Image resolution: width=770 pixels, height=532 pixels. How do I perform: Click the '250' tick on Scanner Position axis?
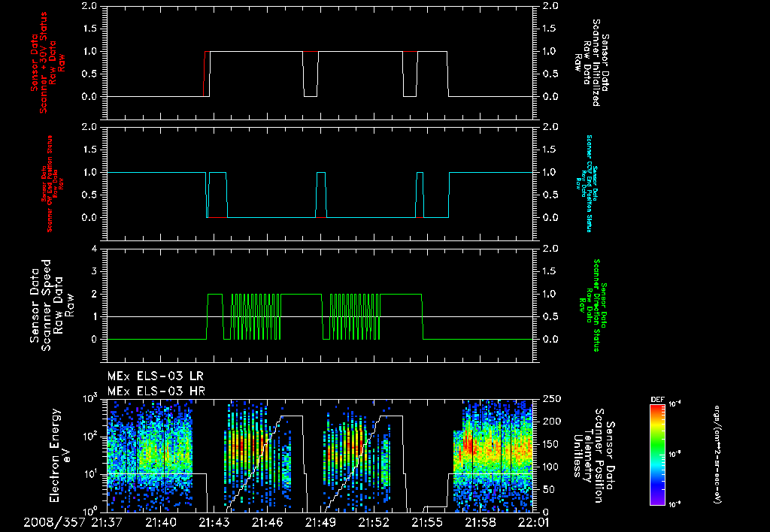pos(550,399)
